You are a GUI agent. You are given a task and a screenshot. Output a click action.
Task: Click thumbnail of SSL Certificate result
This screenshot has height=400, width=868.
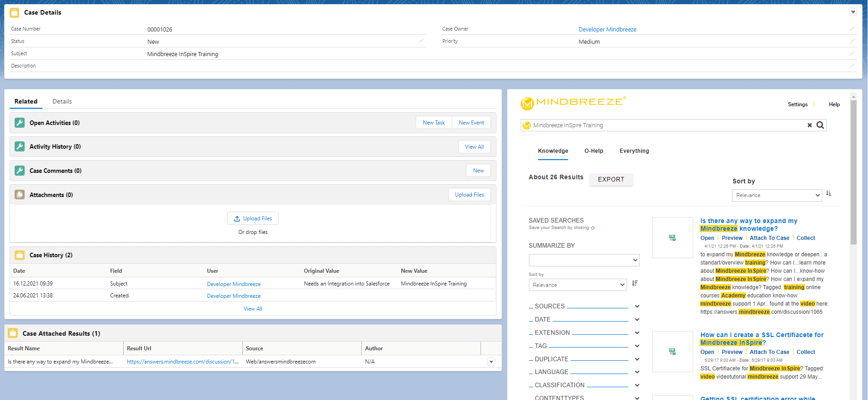(673, 352)
